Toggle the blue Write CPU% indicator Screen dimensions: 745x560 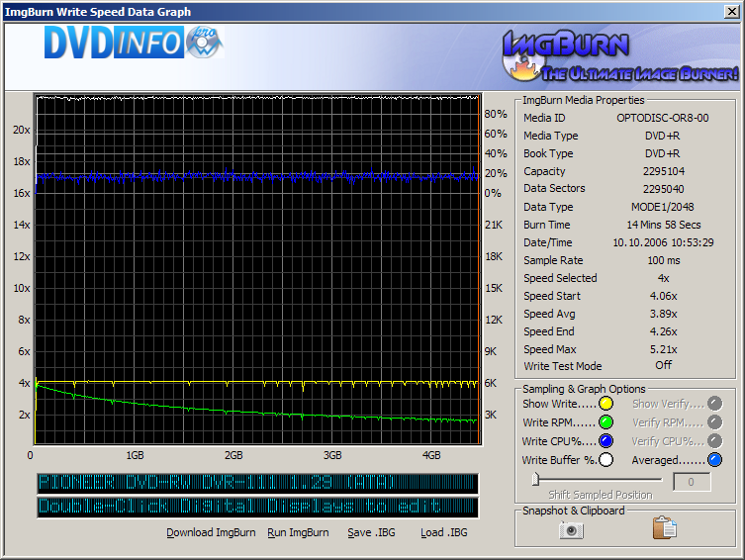click(605, 441)
